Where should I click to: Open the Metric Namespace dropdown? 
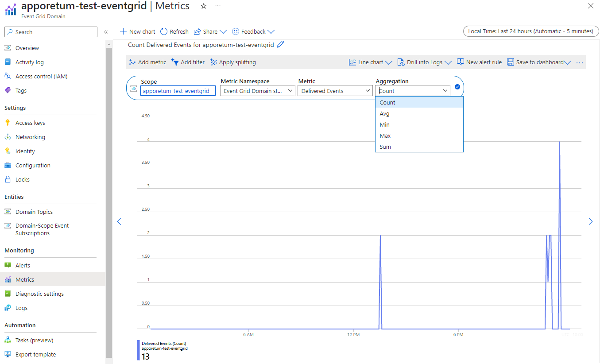[258, 91]
